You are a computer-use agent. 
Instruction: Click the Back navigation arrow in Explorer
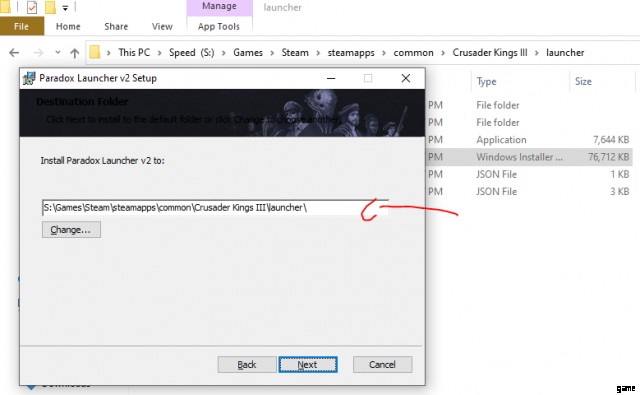pos(14,53)
